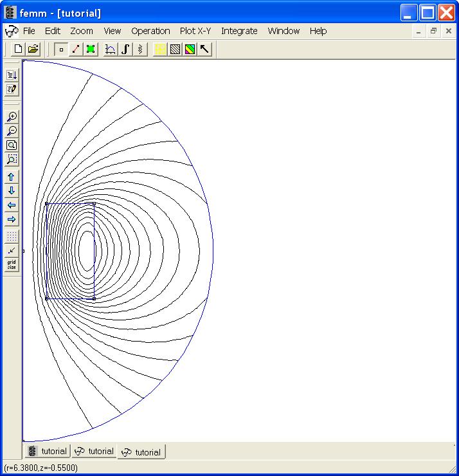Pan view right with right arrow

click(12, 219)
